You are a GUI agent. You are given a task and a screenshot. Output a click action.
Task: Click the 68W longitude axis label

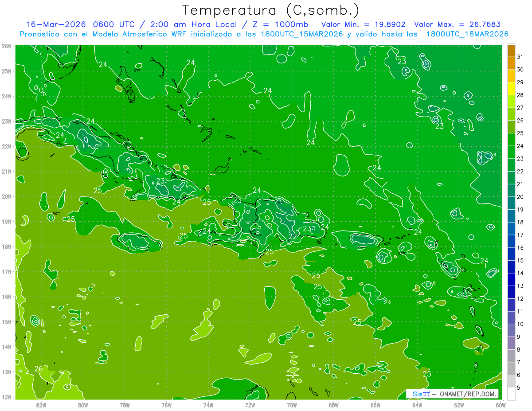coord(333,405)
